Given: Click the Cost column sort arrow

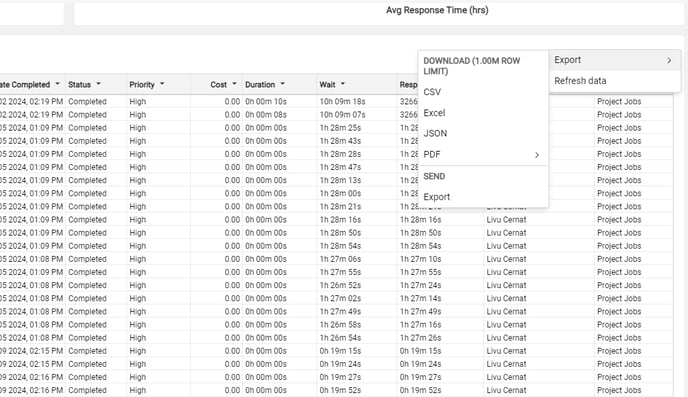Looking at the screenshot, I should (234, 84).
